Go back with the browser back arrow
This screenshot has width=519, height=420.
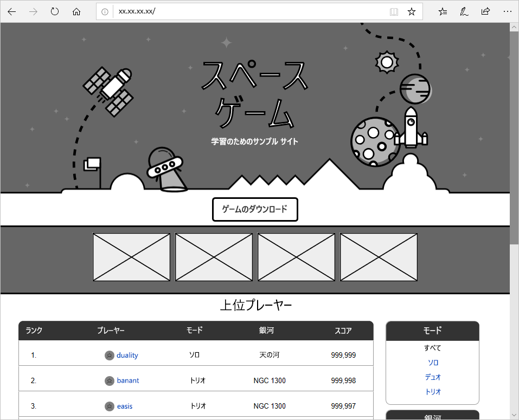(x=12, y=12)
